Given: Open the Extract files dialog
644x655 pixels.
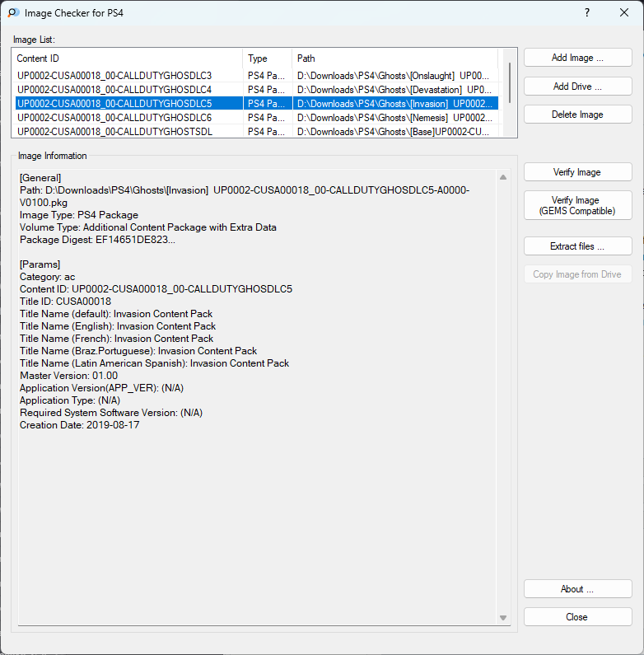Looking at the screenshot, I should (x=577, y=246).
